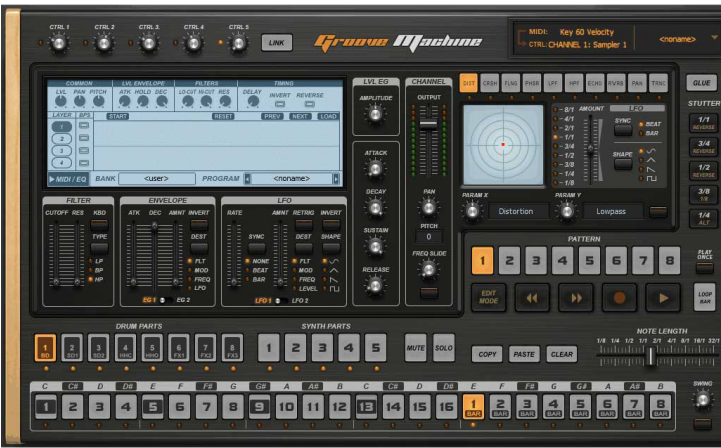Click step 9 in the sequencer
This screenshot has width=721, height=448.
pos(259,407)
